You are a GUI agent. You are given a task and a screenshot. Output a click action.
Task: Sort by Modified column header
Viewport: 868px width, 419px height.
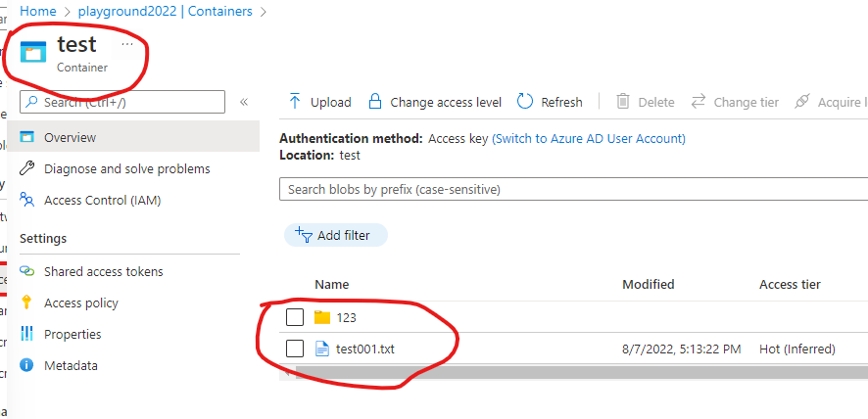[649, 285]
